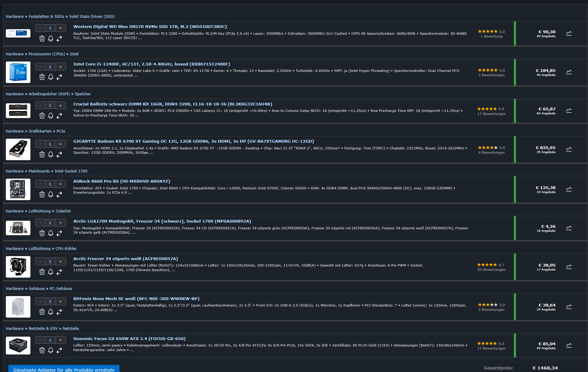This screenshot has height=372, width=588.
Task: Remove ASRock B660 Pro RS with trash icon
Action: (42, 194)
